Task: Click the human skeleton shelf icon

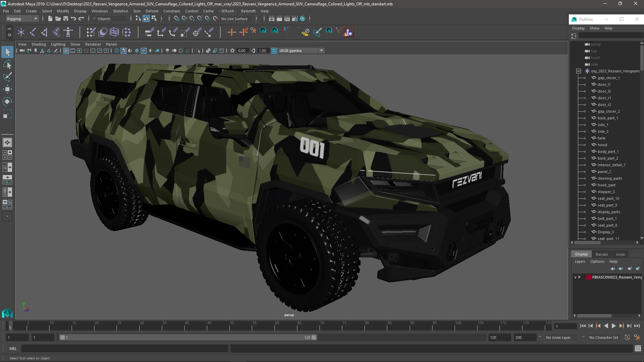Action: pos(68,32)
